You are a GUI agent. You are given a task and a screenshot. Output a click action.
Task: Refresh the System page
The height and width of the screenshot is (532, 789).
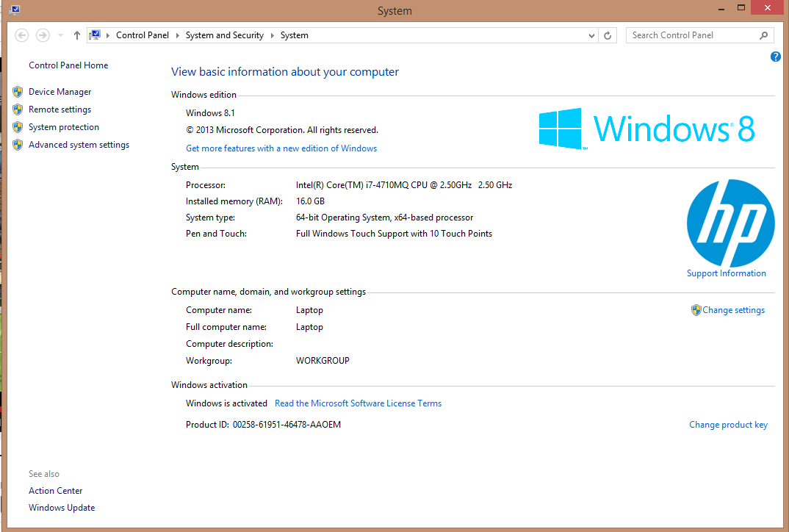608,35
